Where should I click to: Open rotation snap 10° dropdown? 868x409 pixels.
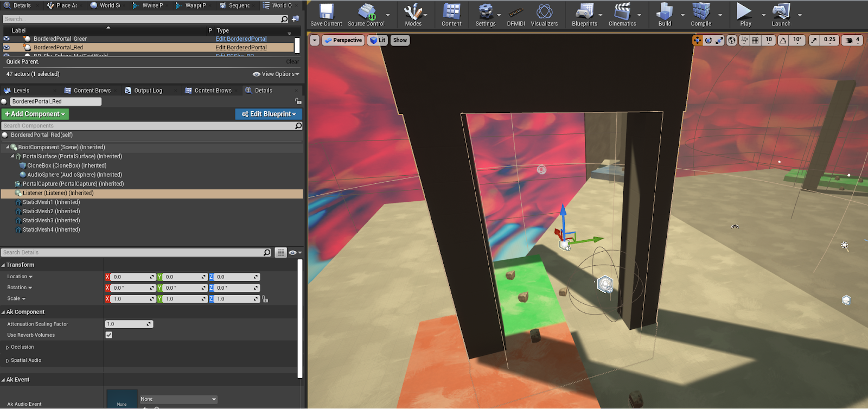(x=797, y=40)
